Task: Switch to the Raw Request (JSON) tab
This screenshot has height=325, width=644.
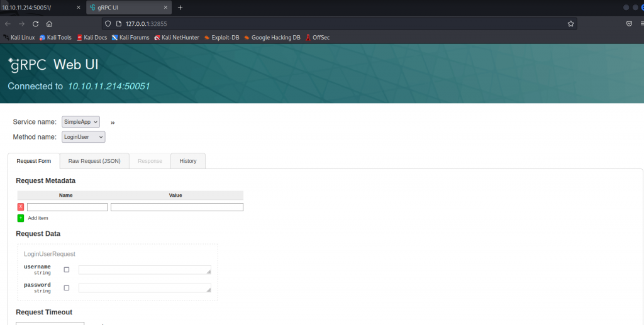Action: (x=94, y=161)
